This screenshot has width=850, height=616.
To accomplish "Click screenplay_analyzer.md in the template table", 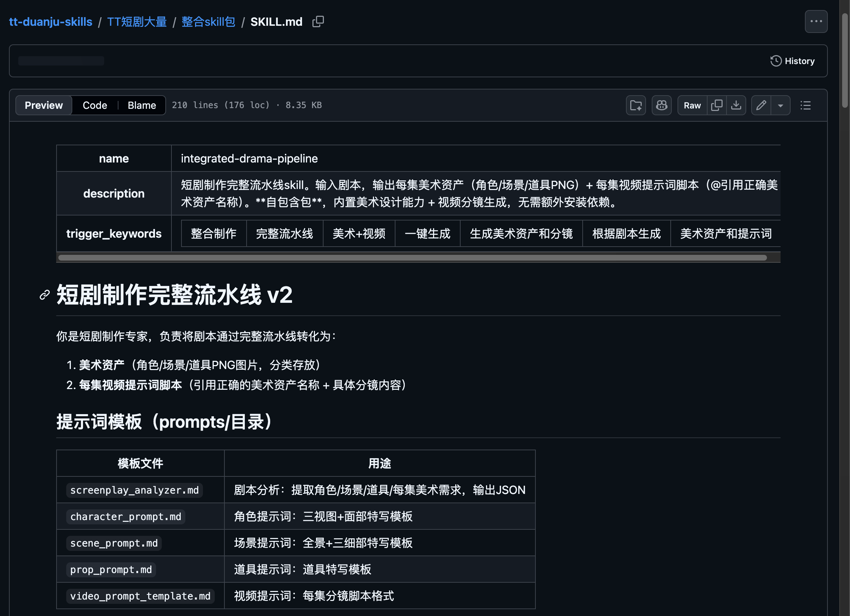I will pos(135,490).
